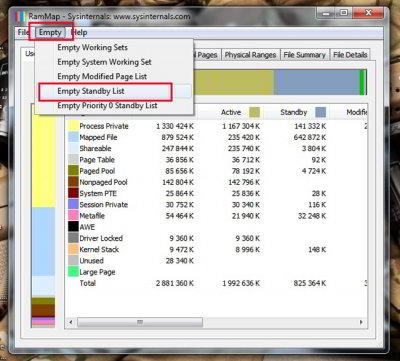Image resolution: width=400 pixels, height=361 pixels.
Task: Click the Shareable color swatch
Action: coord(73,148)
